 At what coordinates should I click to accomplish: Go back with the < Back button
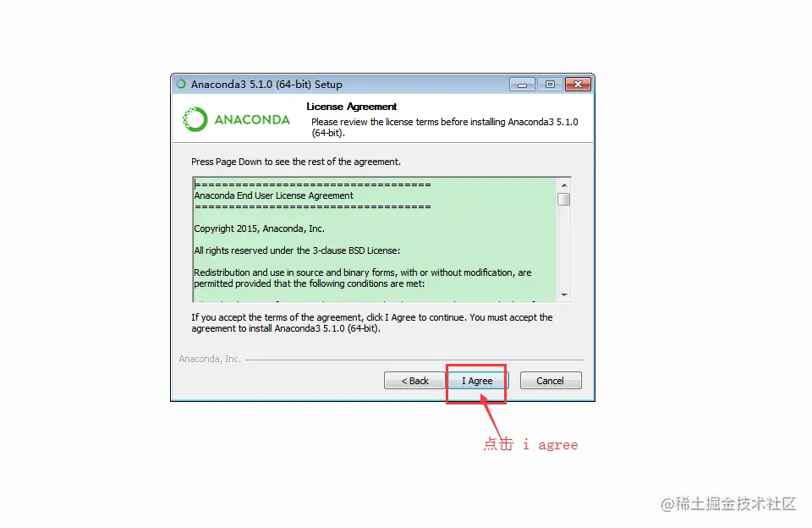[x=414, y=381]
